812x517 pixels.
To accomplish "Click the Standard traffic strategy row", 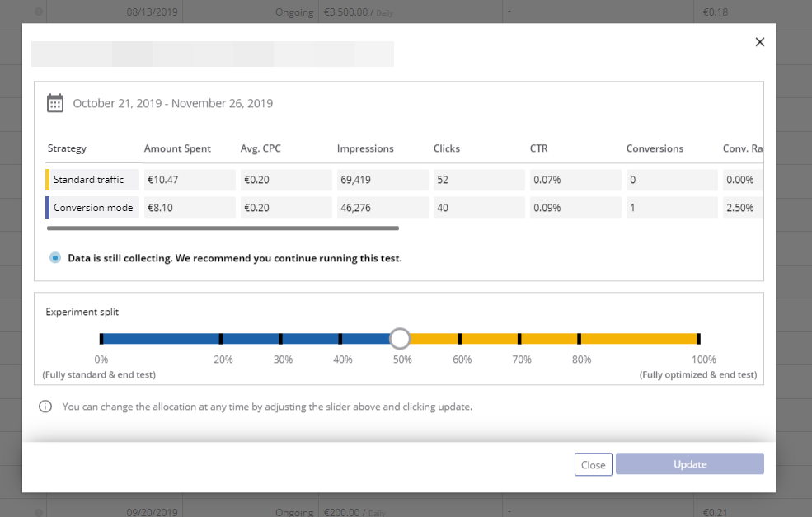I will point(88,180).
